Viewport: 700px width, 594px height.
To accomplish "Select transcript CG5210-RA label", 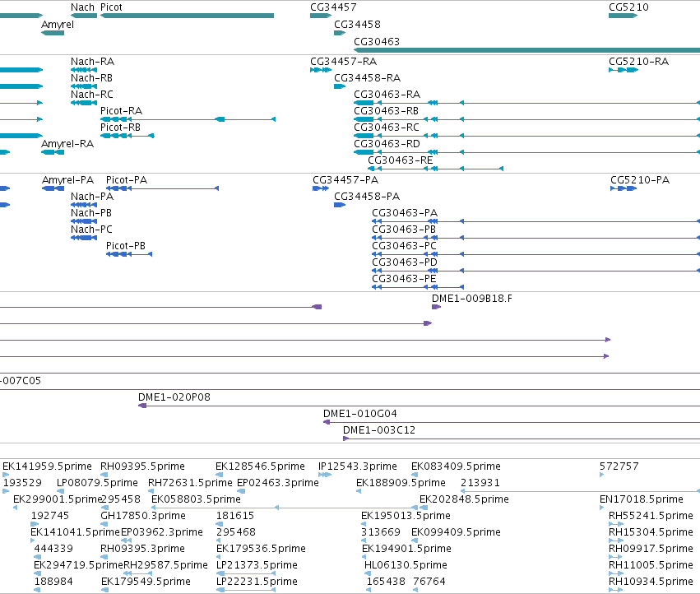I will tap(639, 62).
